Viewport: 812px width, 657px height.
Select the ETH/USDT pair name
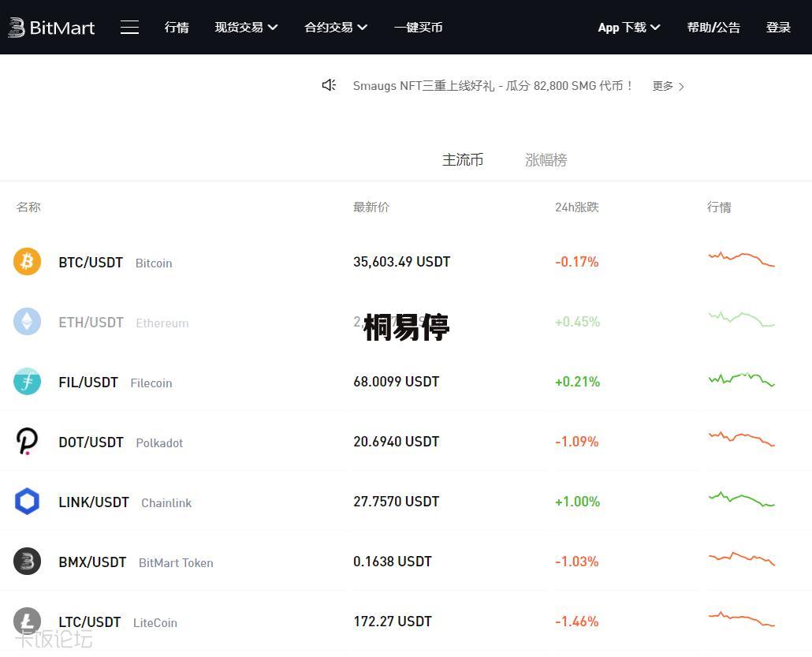pos(91,323)
